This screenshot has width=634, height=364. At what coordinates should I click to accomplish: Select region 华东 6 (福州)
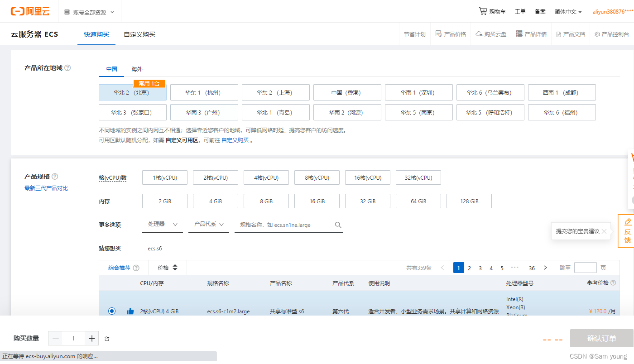coord(562,112)
